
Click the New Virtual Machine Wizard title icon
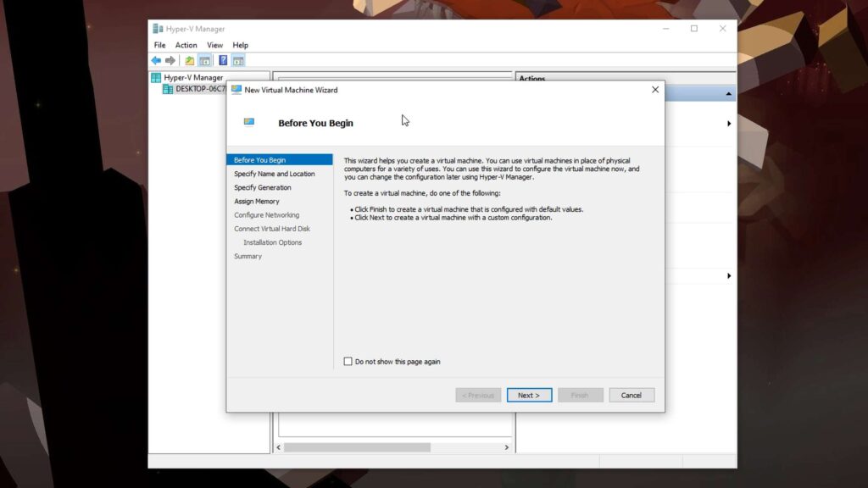[236, 90]
